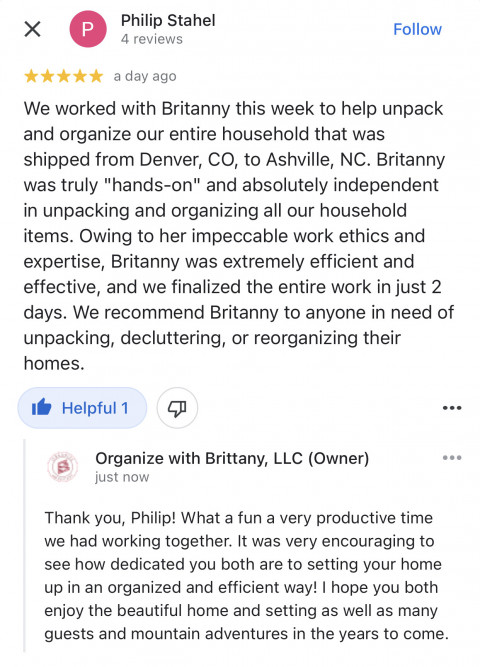The height and width of the screenshot is (667, 480).
Task: Click the gray reply thread bar
Action: [24, 545]
